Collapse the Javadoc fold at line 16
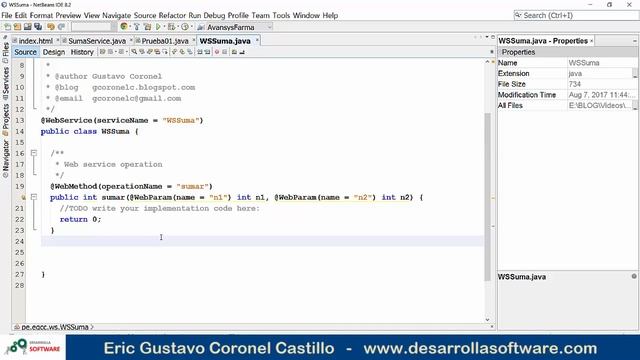The height and width of the screenshot is (360, 640). click(34, 153)
